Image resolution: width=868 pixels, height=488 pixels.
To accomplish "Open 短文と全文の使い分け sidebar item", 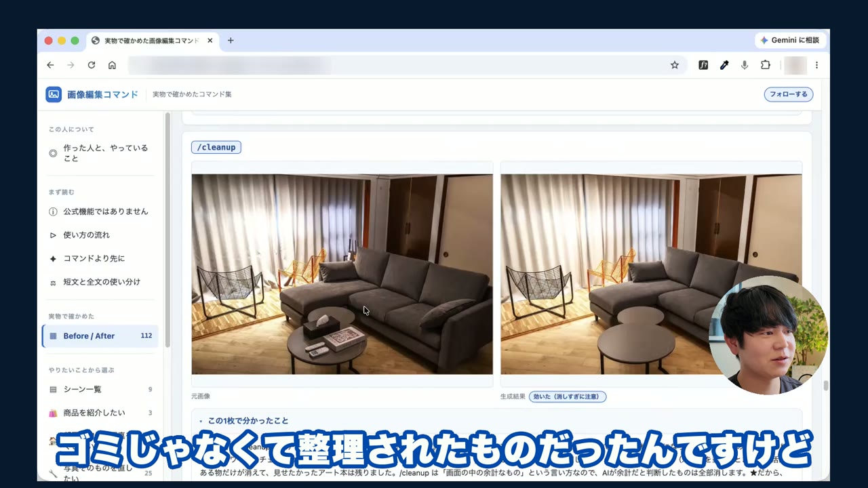I will click(x=102, y=283).
